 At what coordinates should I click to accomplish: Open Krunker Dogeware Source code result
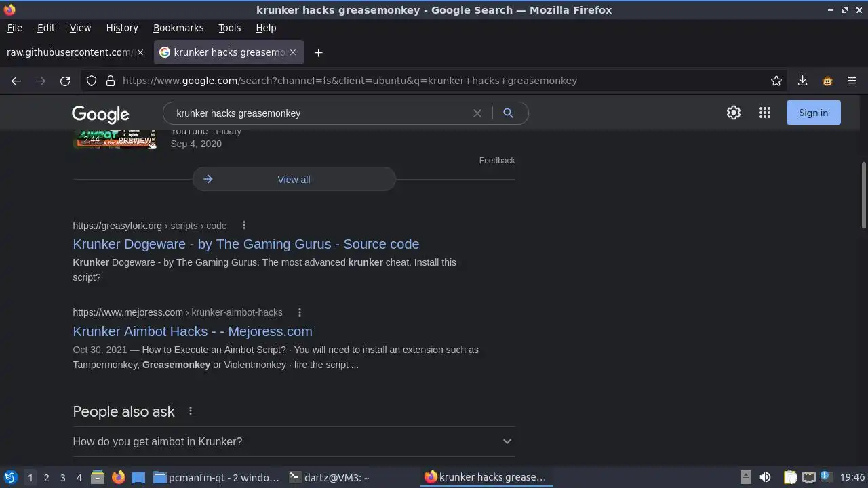point(246,244)
